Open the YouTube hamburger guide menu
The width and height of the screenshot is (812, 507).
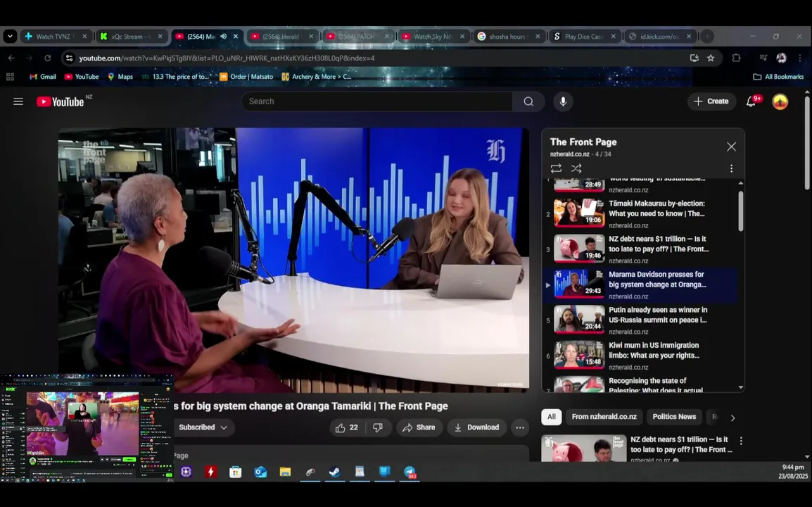(18, 101)
